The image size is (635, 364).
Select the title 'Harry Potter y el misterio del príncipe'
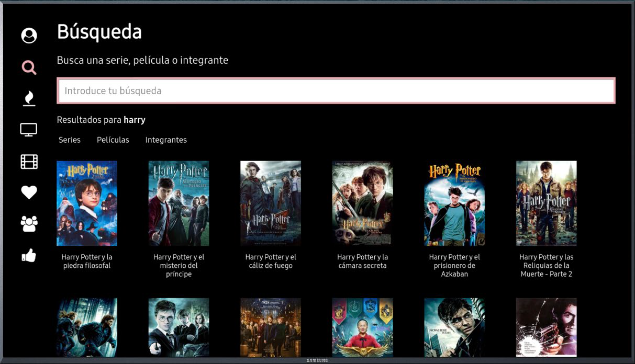(179, 266)
